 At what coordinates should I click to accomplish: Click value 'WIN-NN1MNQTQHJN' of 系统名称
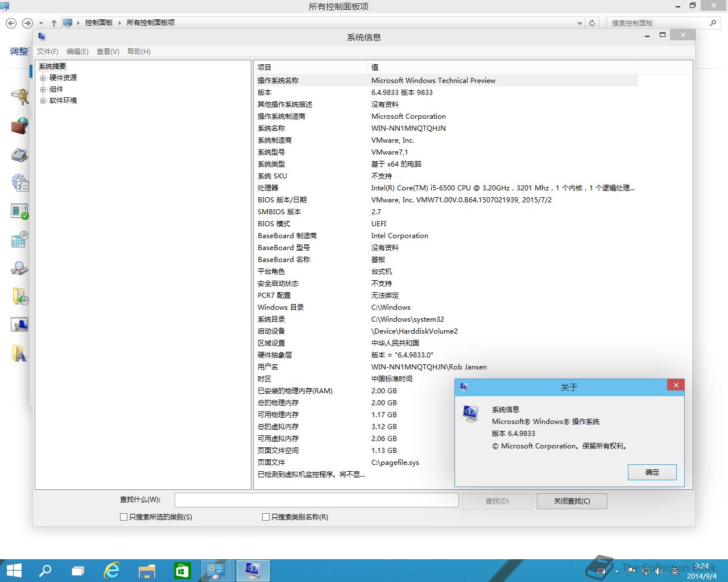[408, 128]
